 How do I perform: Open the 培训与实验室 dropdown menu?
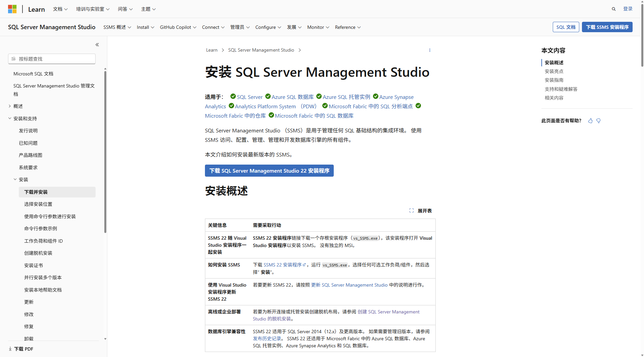[93, 9]
